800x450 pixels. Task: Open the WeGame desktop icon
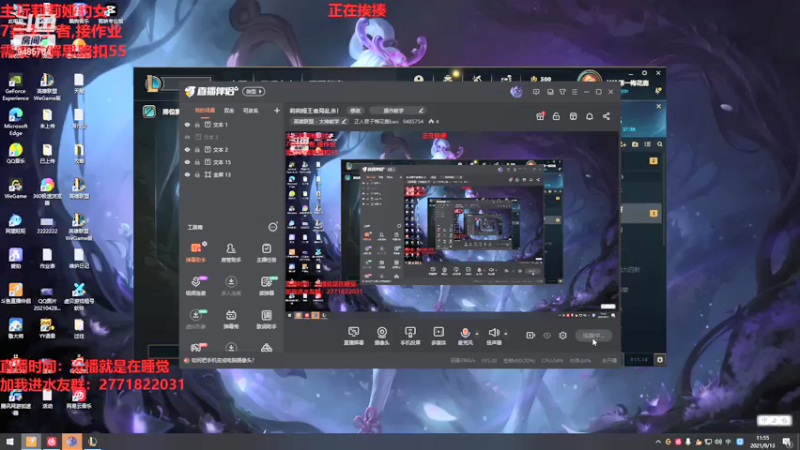tap(15, 188)
